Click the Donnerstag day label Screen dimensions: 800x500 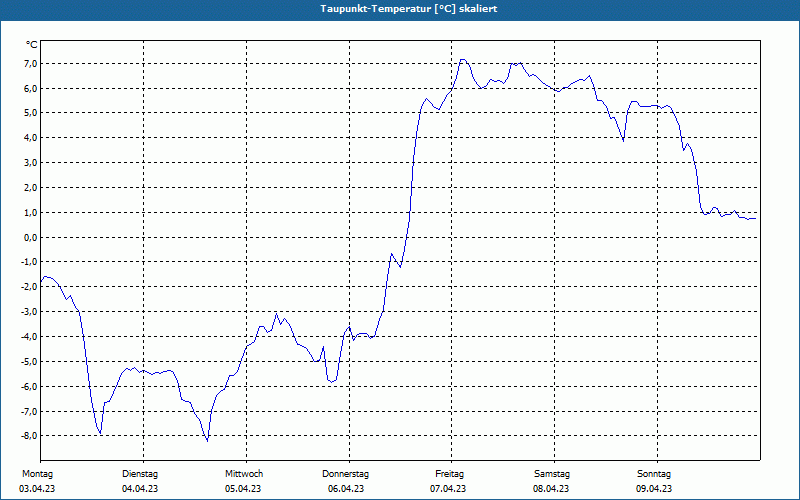(x=345, y=474)
